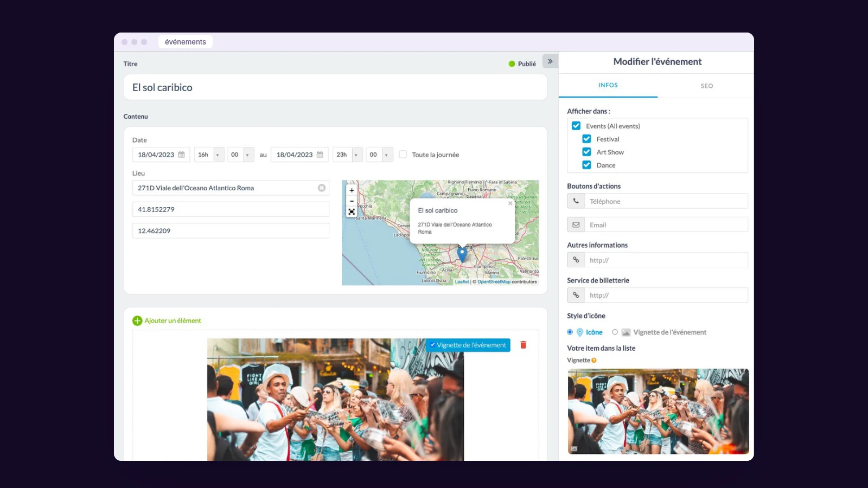
Task: Toggle fullscreen on the map
Action: coord(352,212)
